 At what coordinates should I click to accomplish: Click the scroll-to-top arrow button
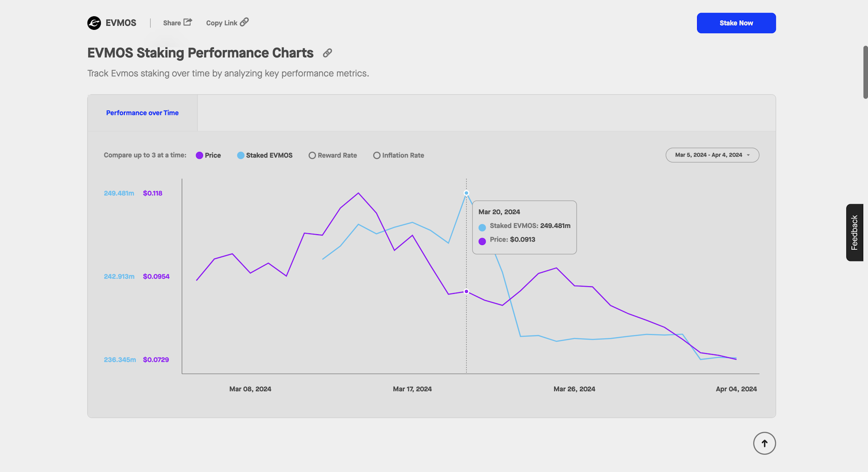[764, 443]
